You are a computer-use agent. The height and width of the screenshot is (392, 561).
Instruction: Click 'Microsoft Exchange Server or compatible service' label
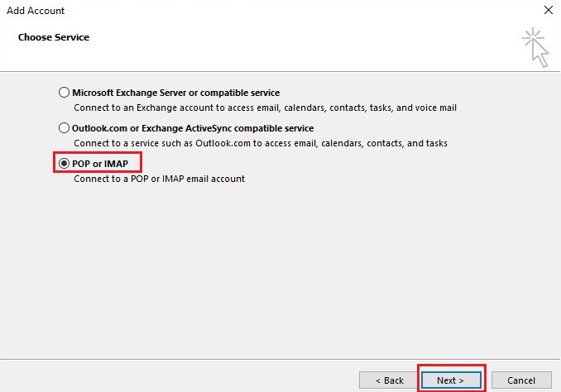[x=175, y=93]
